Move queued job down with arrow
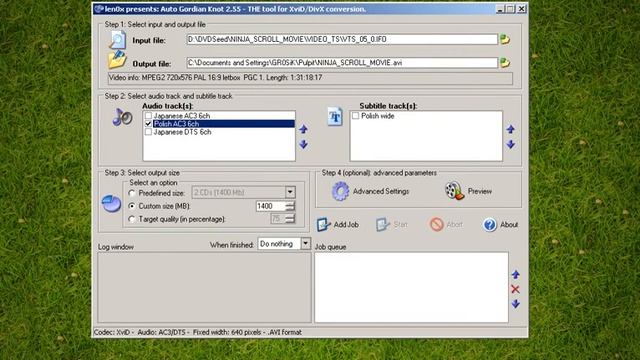The width and height of the screenshot is (640, 360). tap(516, 304)
